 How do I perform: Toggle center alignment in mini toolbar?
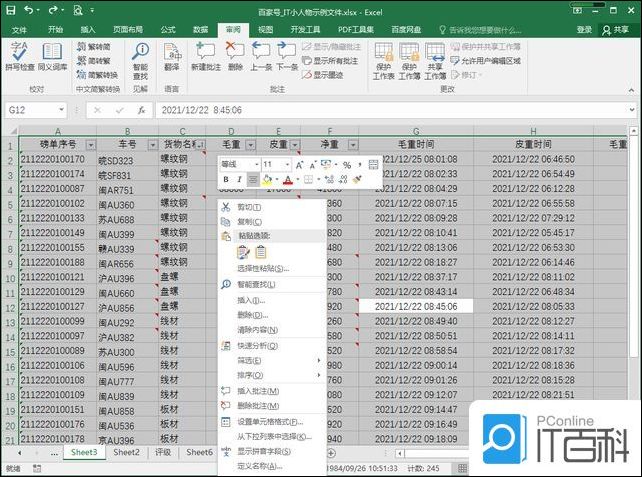pyautogui.click(x=253, y=179)
